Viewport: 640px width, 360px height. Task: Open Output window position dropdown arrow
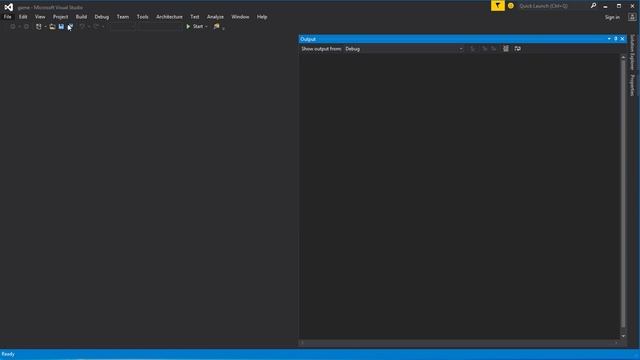pos(609,39)
